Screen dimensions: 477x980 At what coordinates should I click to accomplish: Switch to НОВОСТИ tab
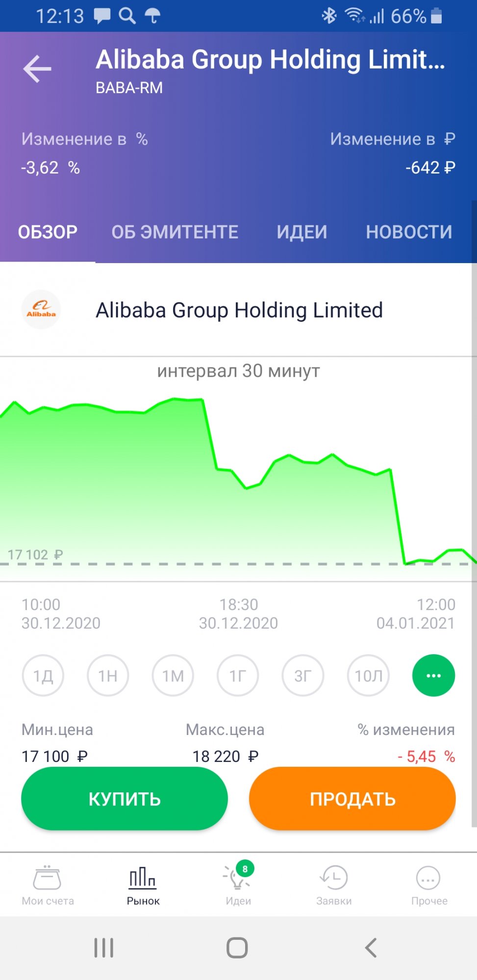(409, 232)
